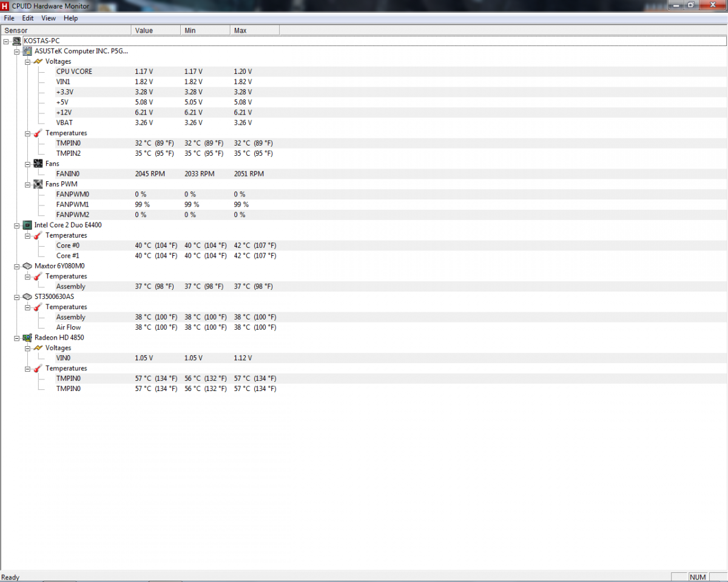
Task: Click Radeon HD 4850 Voltages lightning icon
Action: (38, 348)
